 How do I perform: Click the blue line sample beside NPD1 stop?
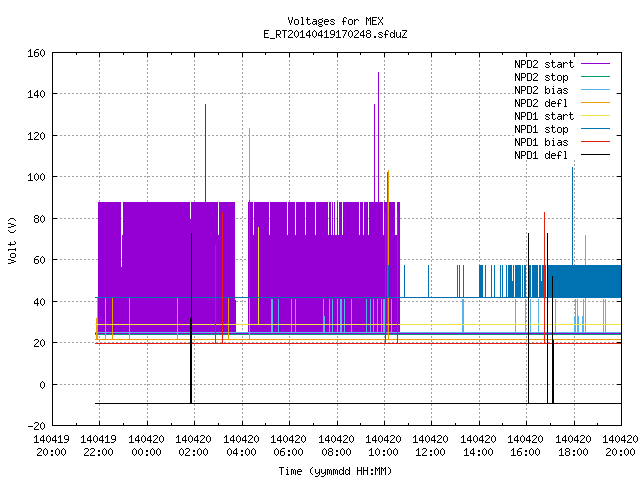tap(596, 129)
